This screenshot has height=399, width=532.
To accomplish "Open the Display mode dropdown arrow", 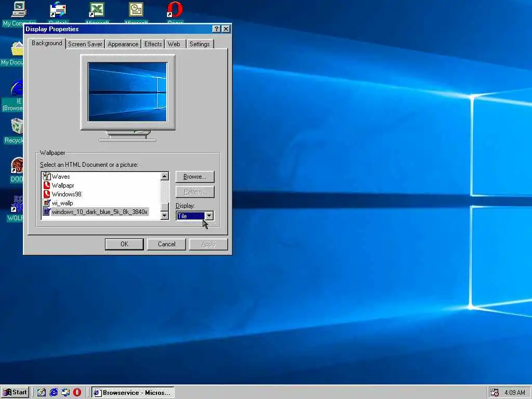I will (x=209, y=216).
